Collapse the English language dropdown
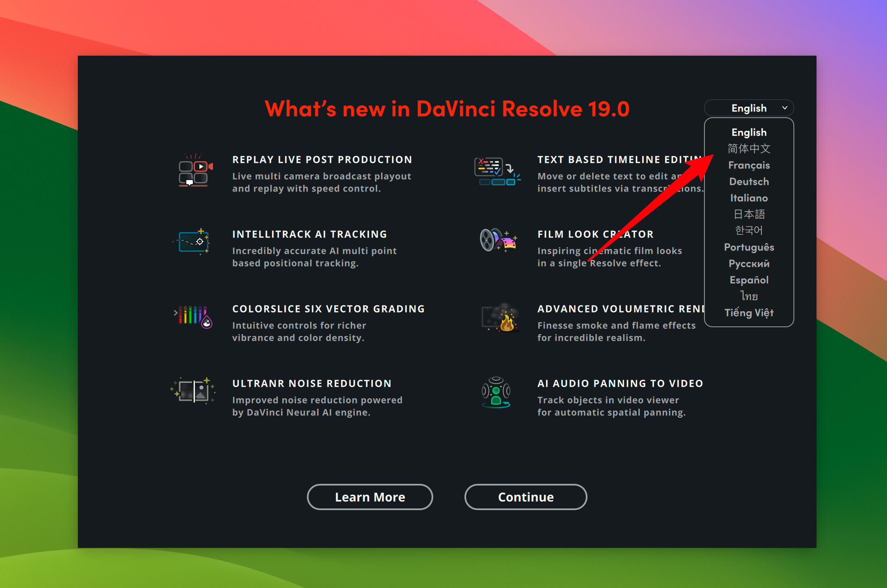 [748, 108]
